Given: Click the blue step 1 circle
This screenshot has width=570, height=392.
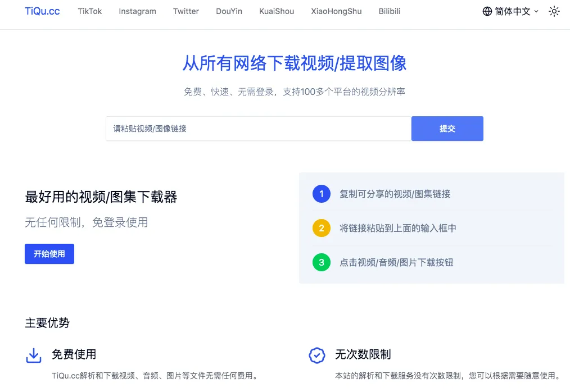Looking at the screenshot, I should tap(321, 194).
